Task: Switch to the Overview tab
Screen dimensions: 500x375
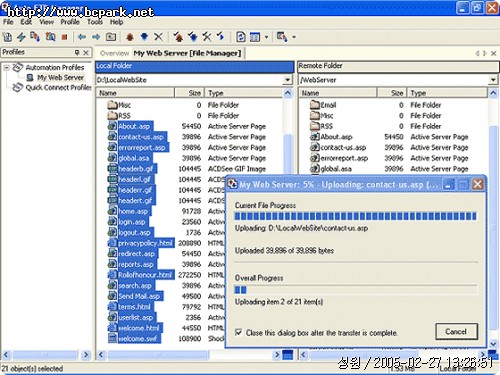Action: click(x=114, y=53)
